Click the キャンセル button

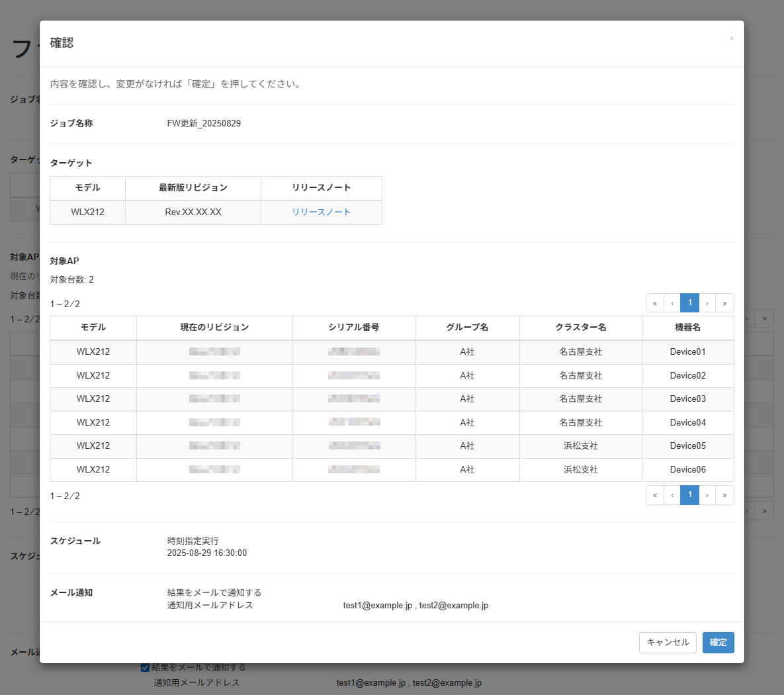tap(668, 642)
